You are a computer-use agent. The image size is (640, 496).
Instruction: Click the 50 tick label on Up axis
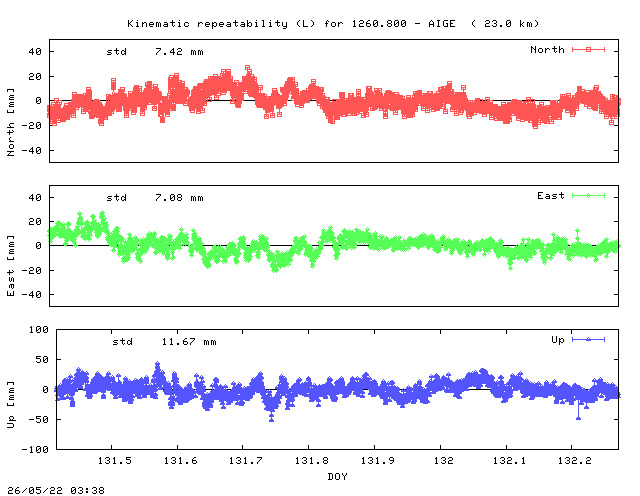pos(42,360)
